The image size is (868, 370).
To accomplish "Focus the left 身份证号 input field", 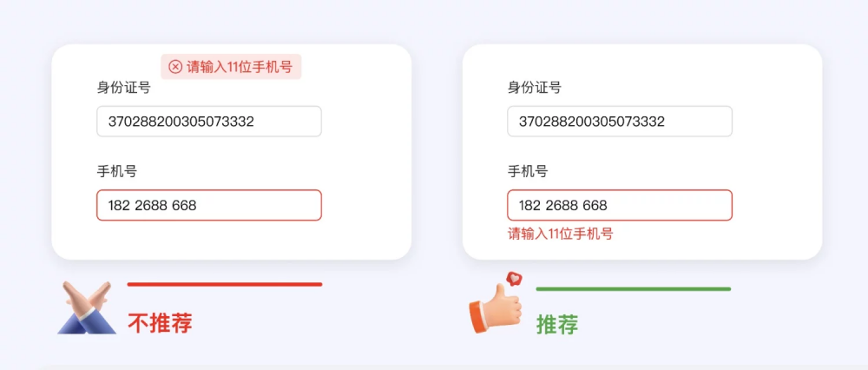I will [209, 122].
